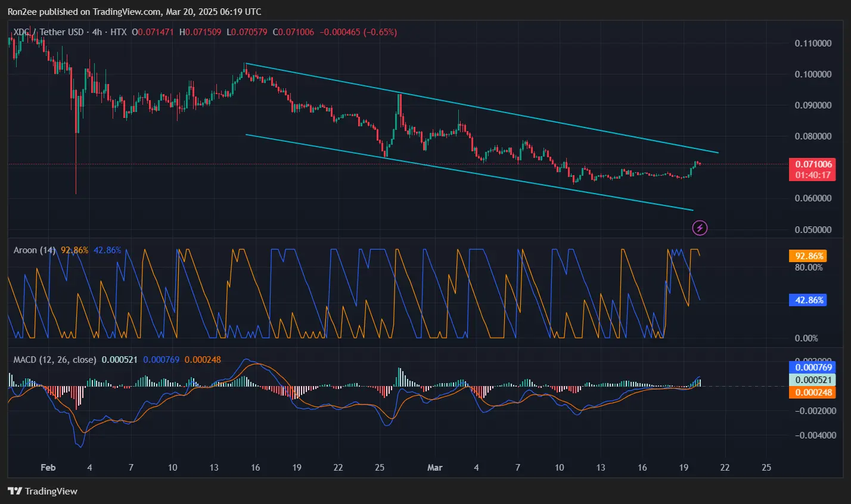Click the 0.110000 label on the price scale

pyautogui.click(x=813, y=43)
